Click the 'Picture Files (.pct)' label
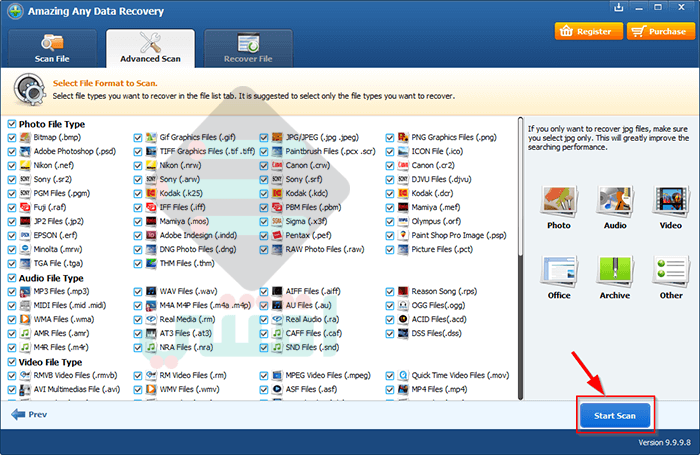 click(x=442, y=249)
